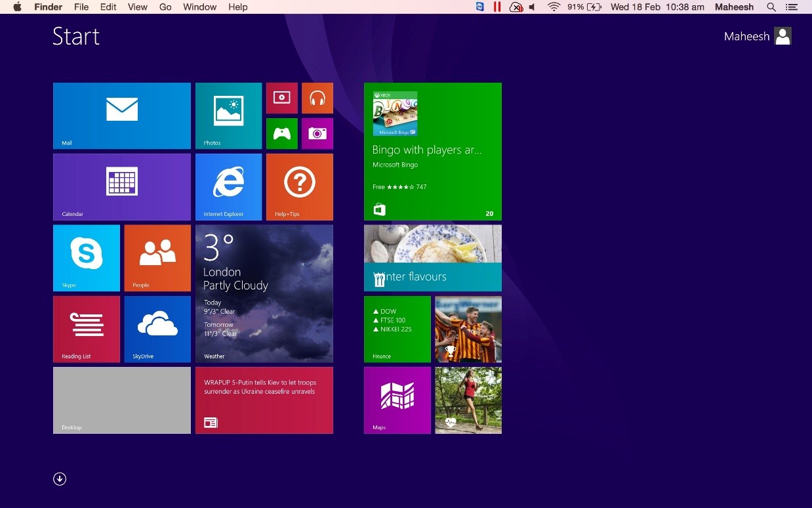Launch Internet Explorer tile
Viewport: 812px width, 508px height.
228,187
